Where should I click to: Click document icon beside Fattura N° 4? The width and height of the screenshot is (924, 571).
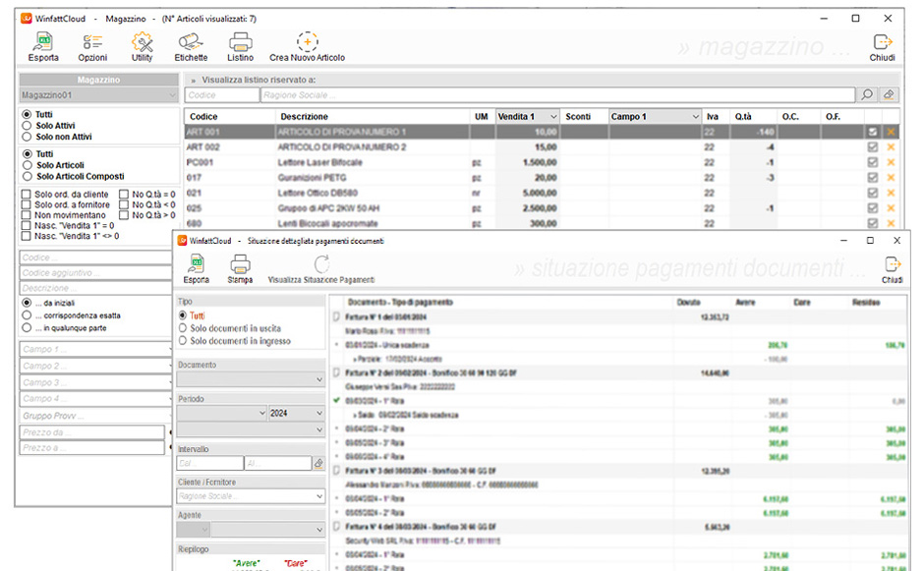(x=336, y=527)
